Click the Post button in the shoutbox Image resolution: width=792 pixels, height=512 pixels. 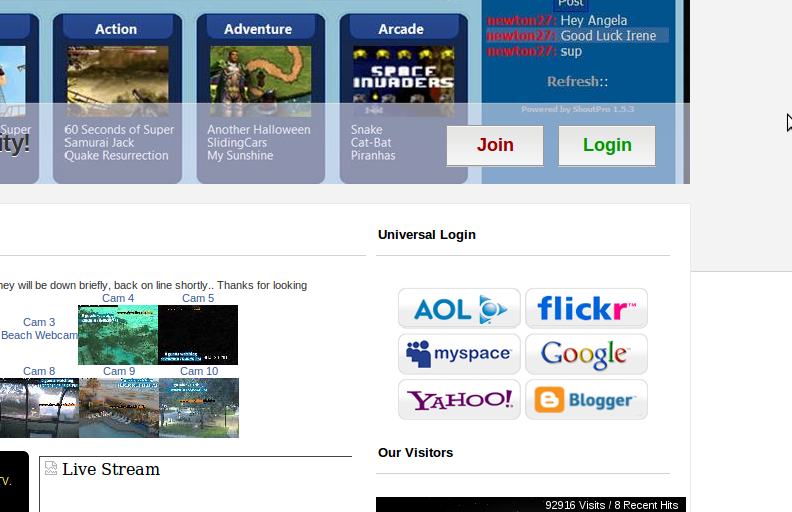[571, 4]
